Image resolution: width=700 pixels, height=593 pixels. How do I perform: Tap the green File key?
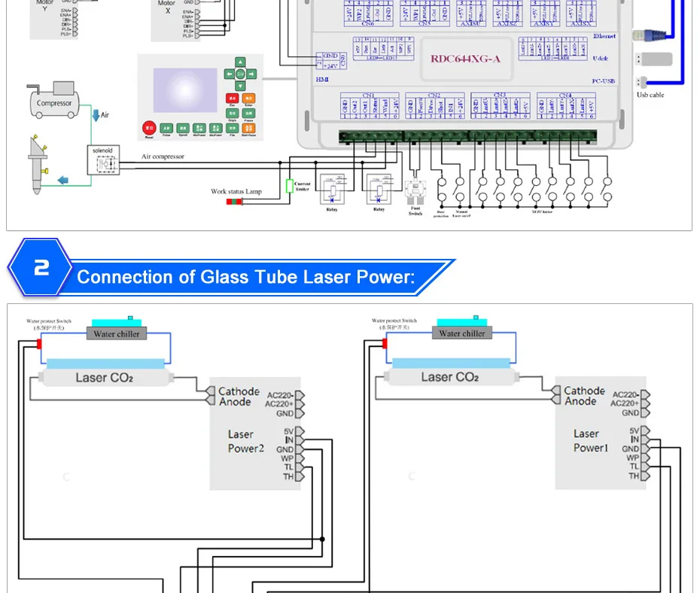click(x=232, y=129)
